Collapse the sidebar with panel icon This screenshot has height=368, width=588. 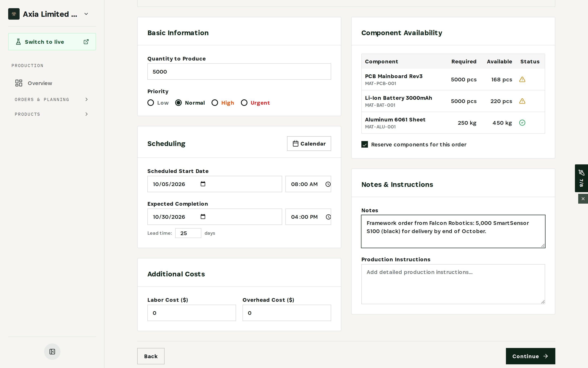tap(52, 351)
